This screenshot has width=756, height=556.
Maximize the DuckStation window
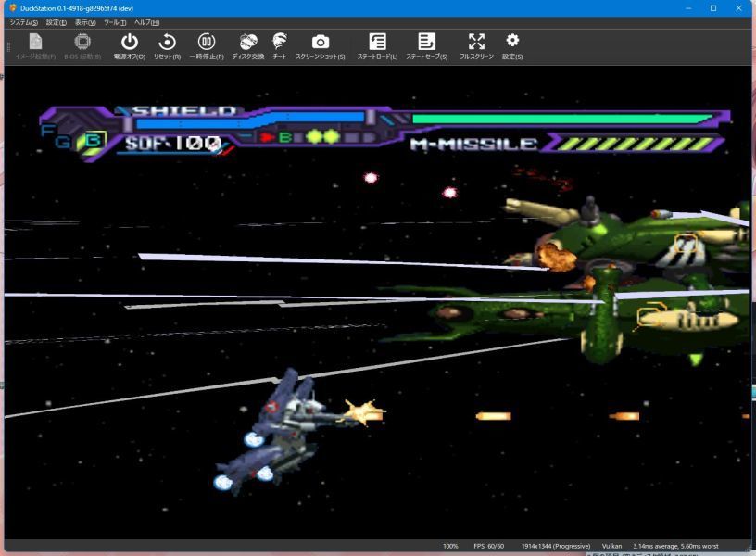tap(713, 8)
